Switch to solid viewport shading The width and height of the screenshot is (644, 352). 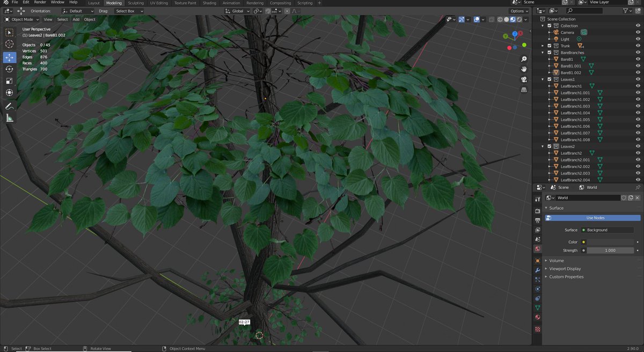point(507,19)
